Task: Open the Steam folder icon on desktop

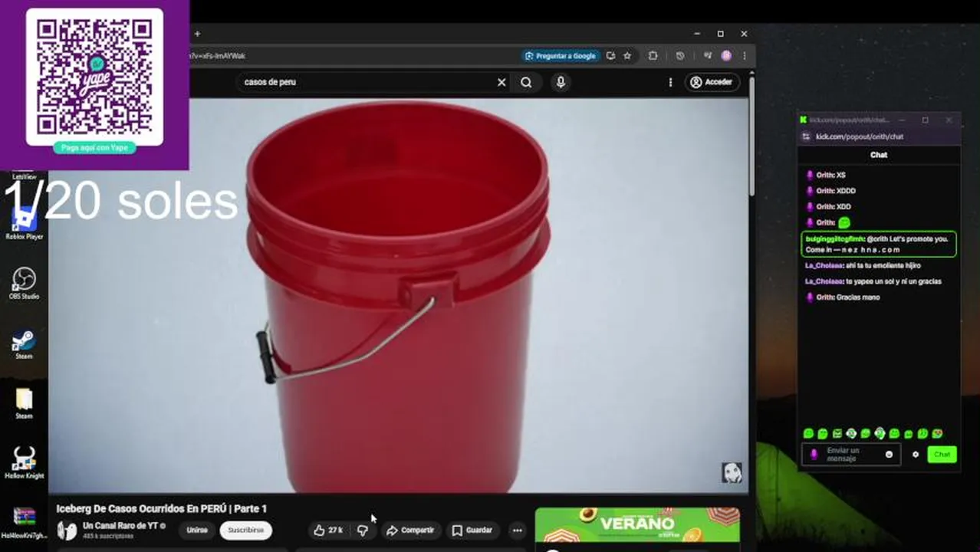Action: pos(24,404)
